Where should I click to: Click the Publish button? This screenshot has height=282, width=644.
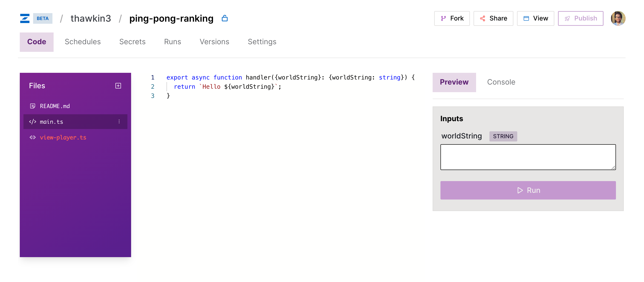[580, 18]
